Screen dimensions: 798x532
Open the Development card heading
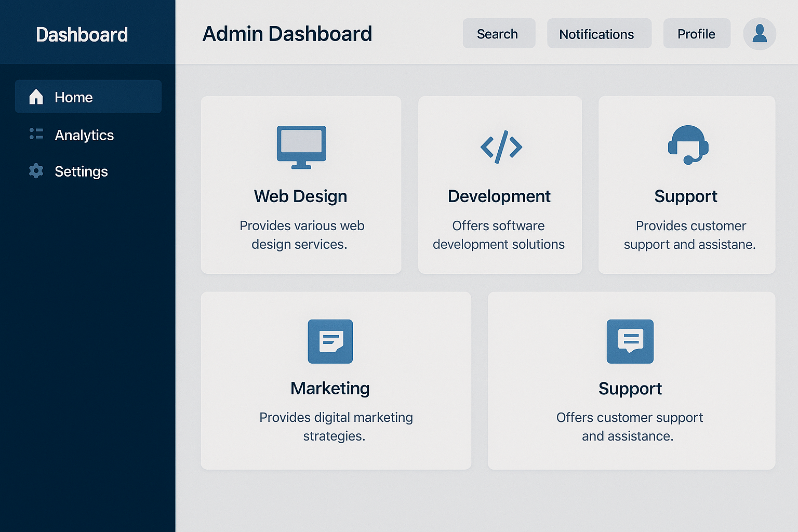[499, 196]
